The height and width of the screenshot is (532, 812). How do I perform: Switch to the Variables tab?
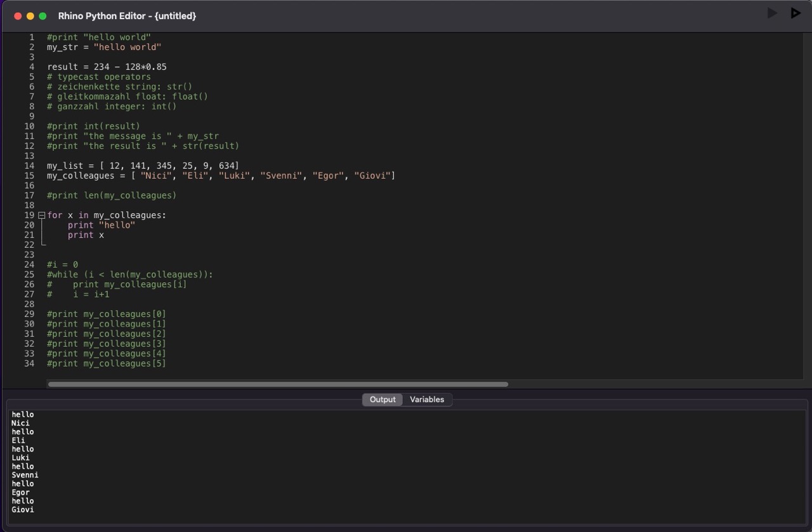[426, 399]
